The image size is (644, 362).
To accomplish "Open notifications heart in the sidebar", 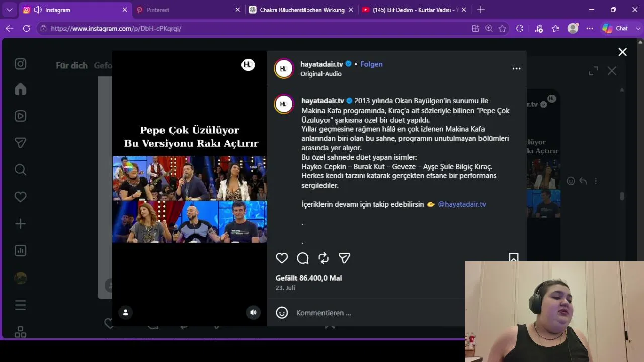I will coord(20,197).
